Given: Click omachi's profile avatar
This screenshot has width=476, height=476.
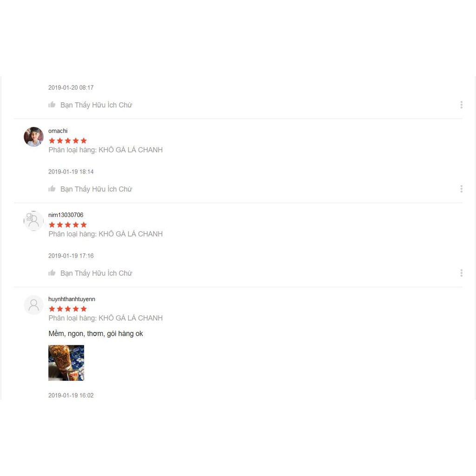Looking at the screenshot, I should 33,137.
